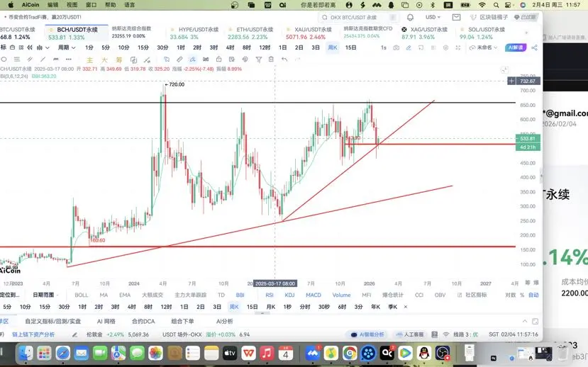Click the AI解读 button

(x=516, y=47)
